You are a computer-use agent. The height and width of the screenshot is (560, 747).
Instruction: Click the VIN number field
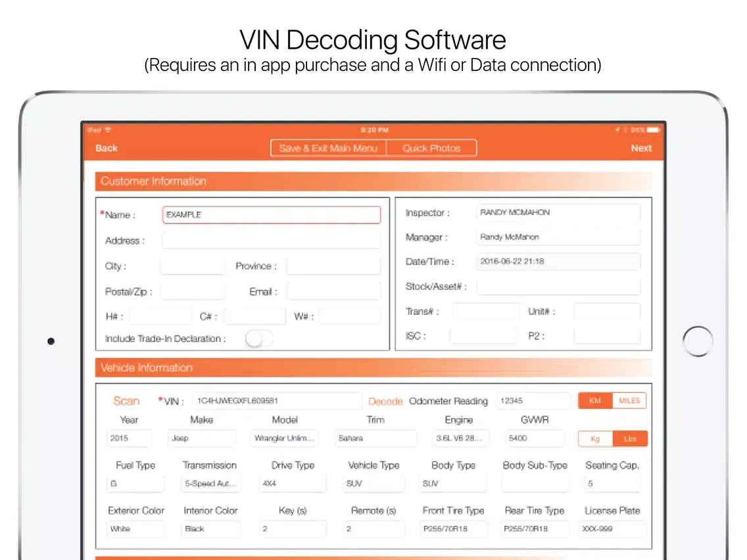(x=277, y=401)
